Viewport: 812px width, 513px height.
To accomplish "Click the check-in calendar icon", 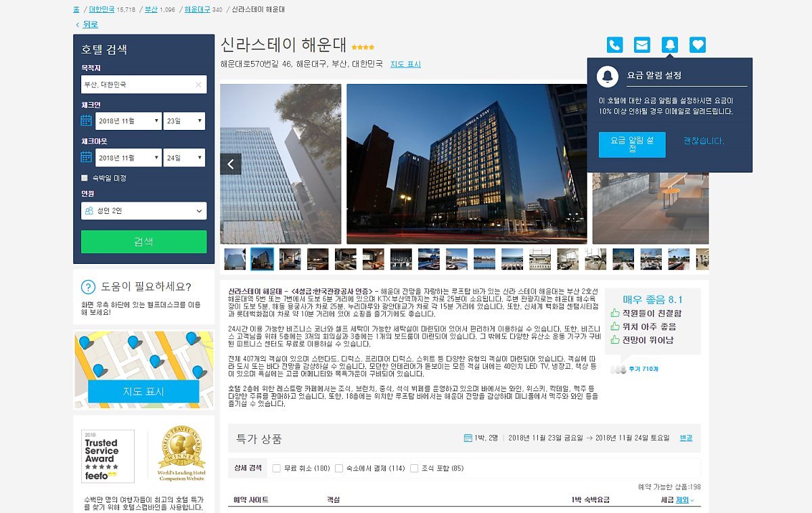I will (87, 120).
